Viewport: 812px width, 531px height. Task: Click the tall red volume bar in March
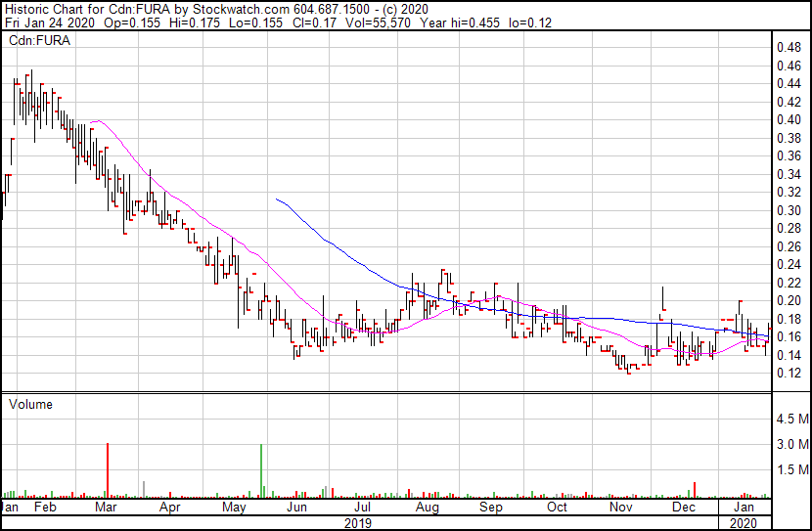(107, 470)
